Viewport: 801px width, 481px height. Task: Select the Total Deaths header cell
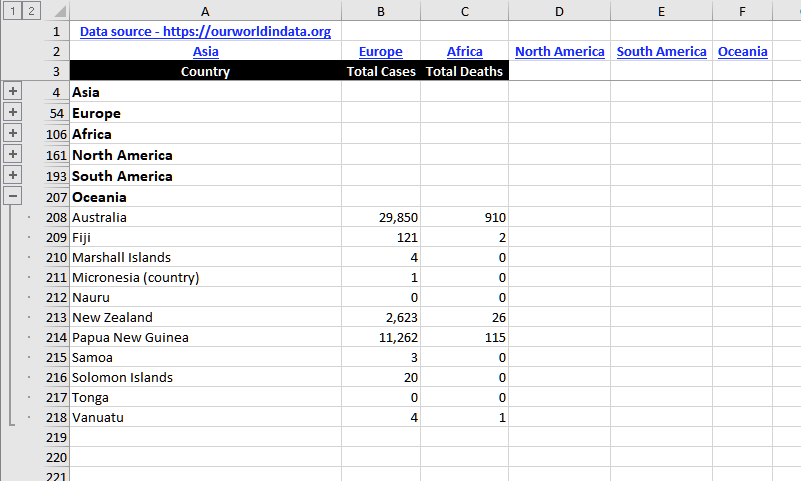tap(464, 71)
